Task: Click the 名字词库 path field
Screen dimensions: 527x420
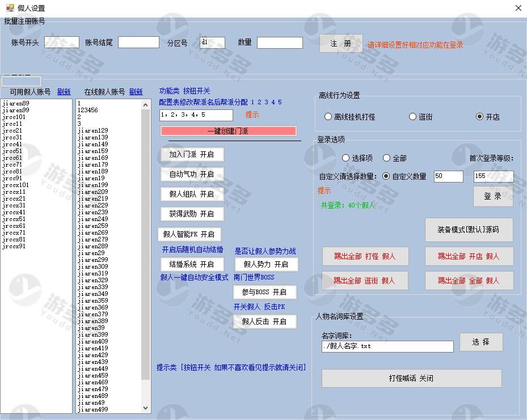Action: coord(387,346)
